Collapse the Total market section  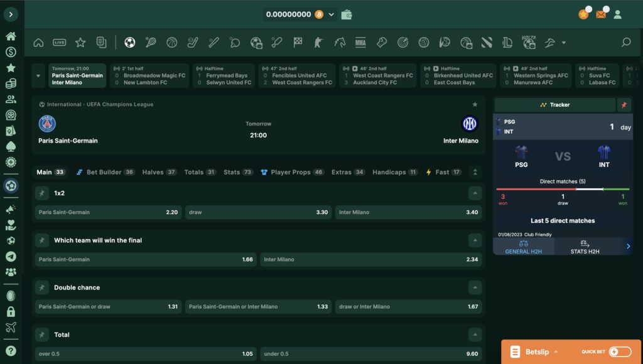[x=475, y=335]
